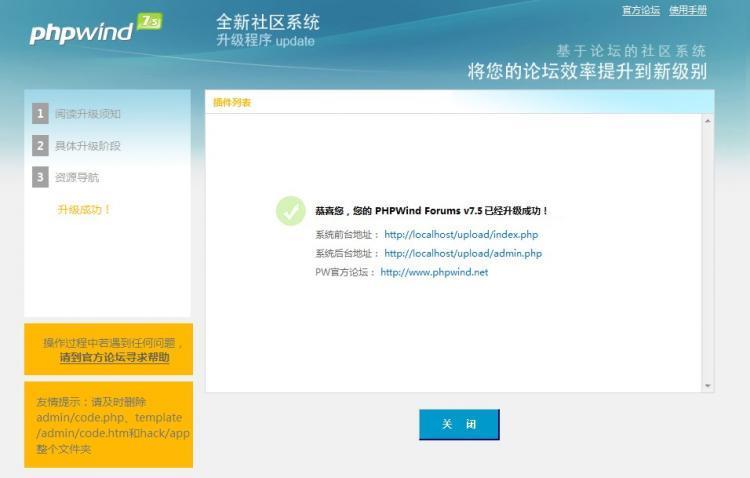Click the phpwind 7.5 logo
Viewport: 750px width, 478px height.
point(96,29)
